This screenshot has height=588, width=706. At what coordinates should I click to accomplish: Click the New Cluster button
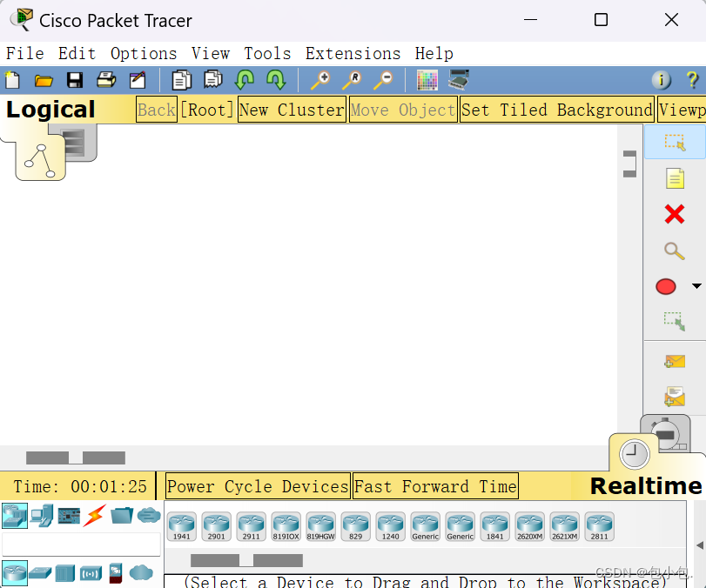[x=292, y=110]
